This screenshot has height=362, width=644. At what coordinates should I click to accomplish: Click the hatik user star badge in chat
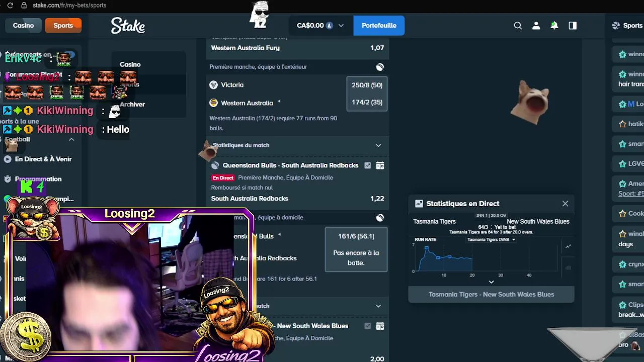pyautogui.click(x=622, y=124)
